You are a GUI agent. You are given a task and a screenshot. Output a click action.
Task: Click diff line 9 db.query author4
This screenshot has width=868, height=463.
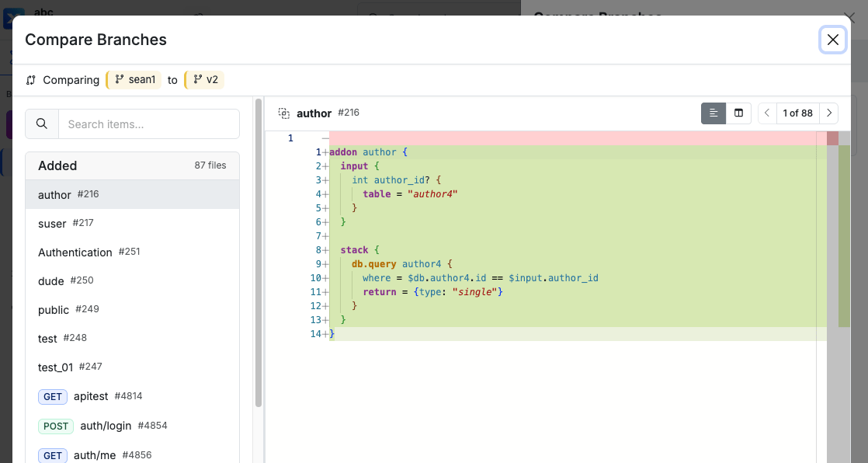coord(402,263)
